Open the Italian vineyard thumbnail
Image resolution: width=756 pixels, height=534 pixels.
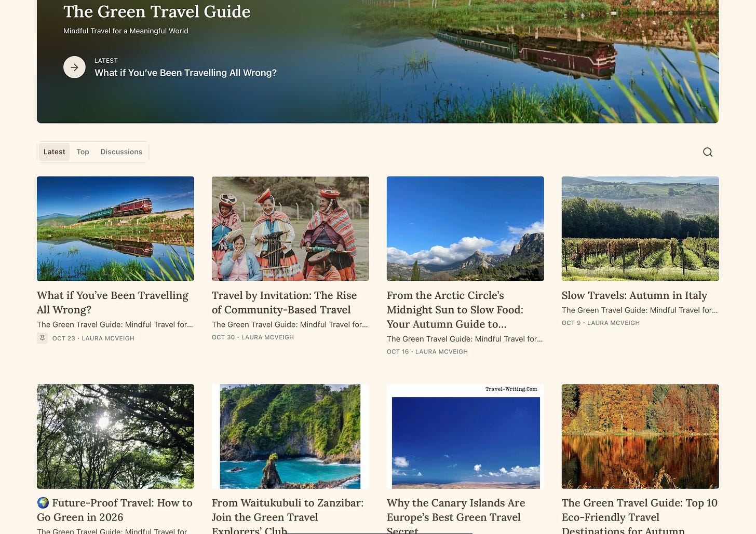(640, 229)
